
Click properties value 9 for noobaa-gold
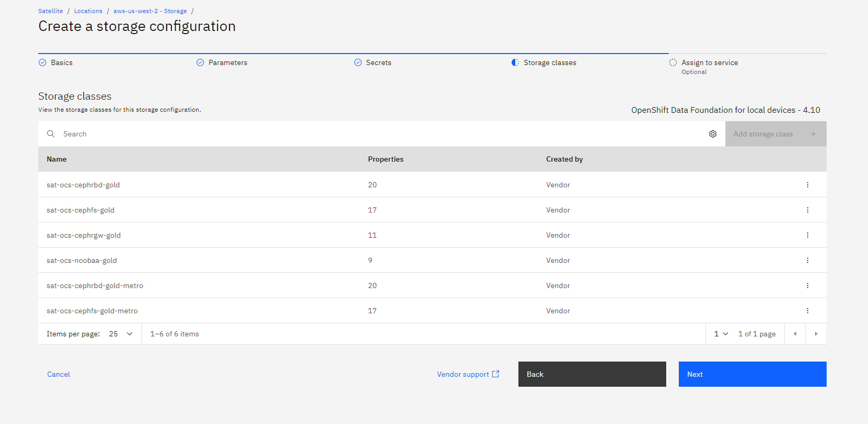[370, 260]
